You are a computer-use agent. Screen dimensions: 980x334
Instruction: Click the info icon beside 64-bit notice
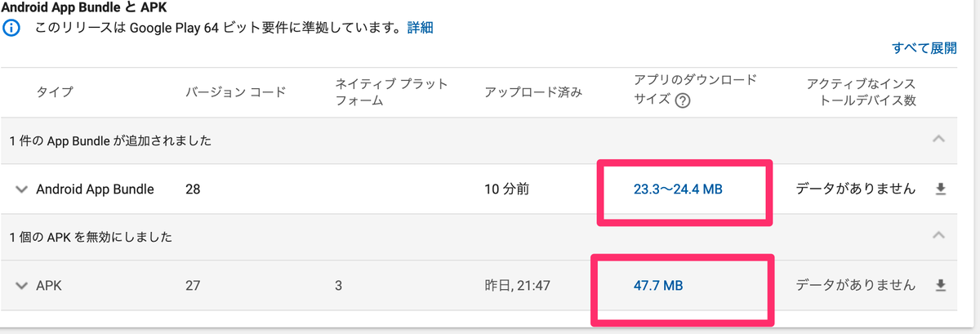click(x=11, y=29)
